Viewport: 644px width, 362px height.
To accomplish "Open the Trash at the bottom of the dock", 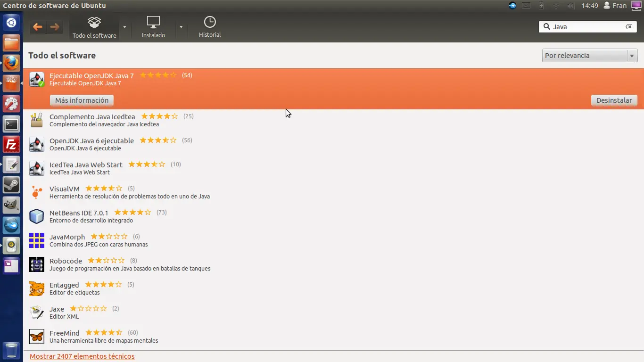I will point(11,351).
